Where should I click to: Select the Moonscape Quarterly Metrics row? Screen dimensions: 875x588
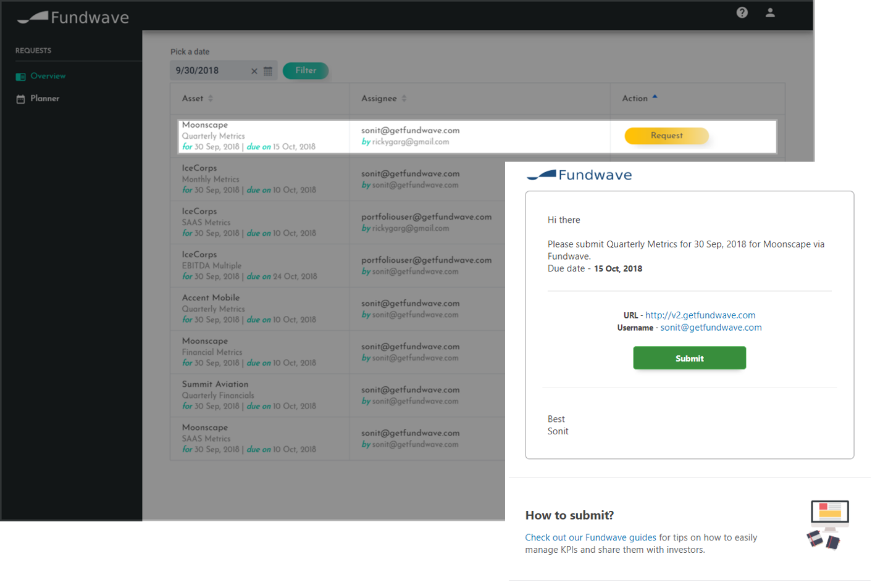[x=477, y=136]
